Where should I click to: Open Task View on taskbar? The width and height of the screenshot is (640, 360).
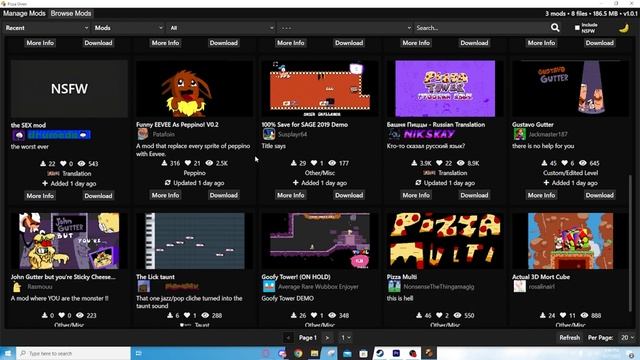click(138, 353)
